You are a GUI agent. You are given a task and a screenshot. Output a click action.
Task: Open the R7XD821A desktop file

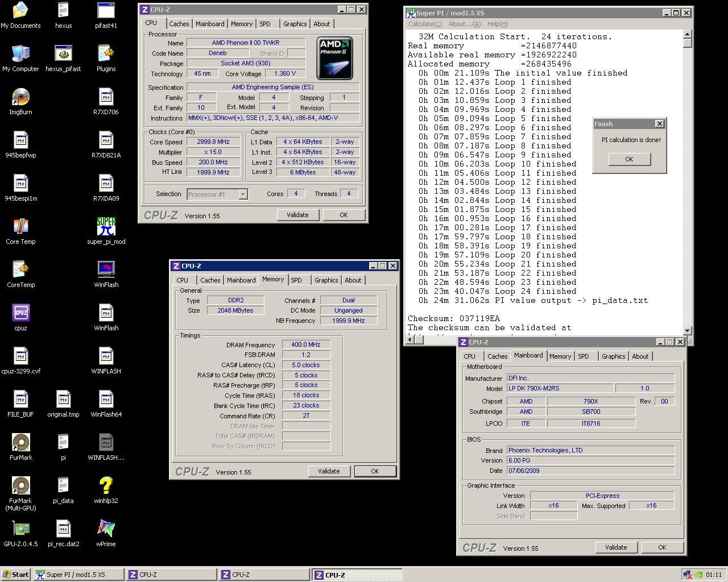106,144
